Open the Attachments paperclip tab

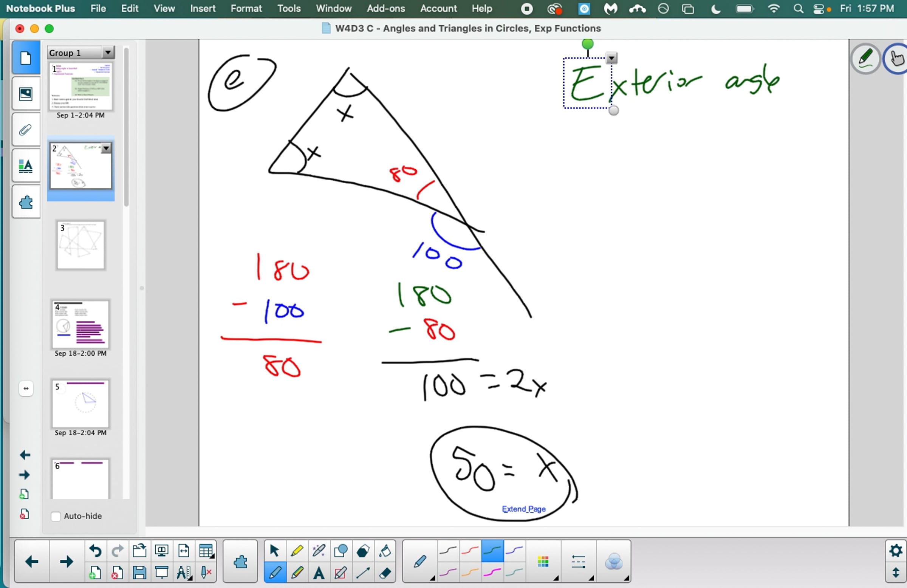26,130
